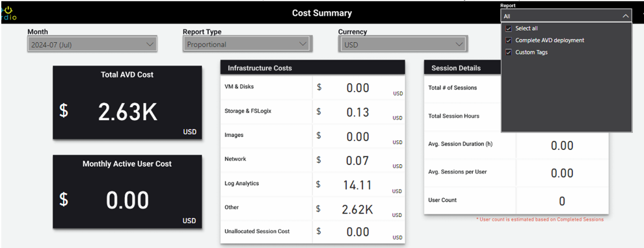Click the Network row label
Screen dimensions: 644x248
(x=235, y=159)
